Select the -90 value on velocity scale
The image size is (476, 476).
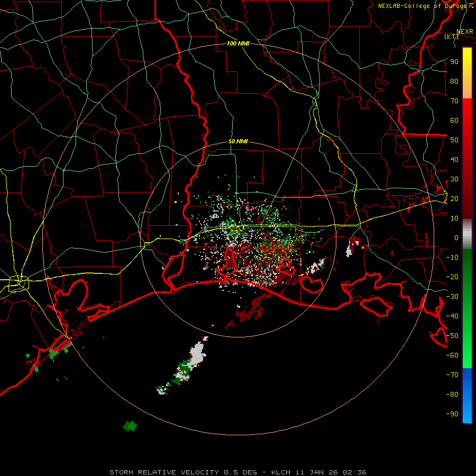452,414
